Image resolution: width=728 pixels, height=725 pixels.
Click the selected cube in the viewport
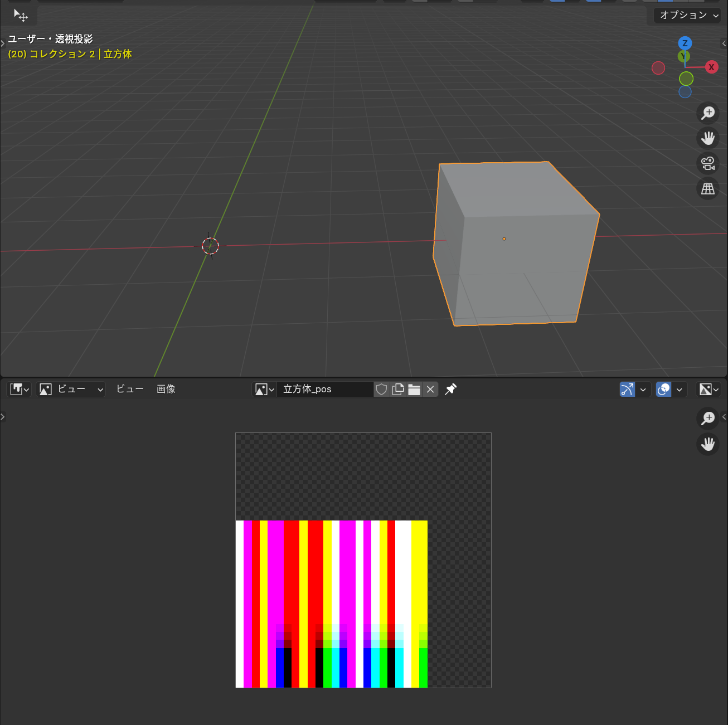click(516, 244)
